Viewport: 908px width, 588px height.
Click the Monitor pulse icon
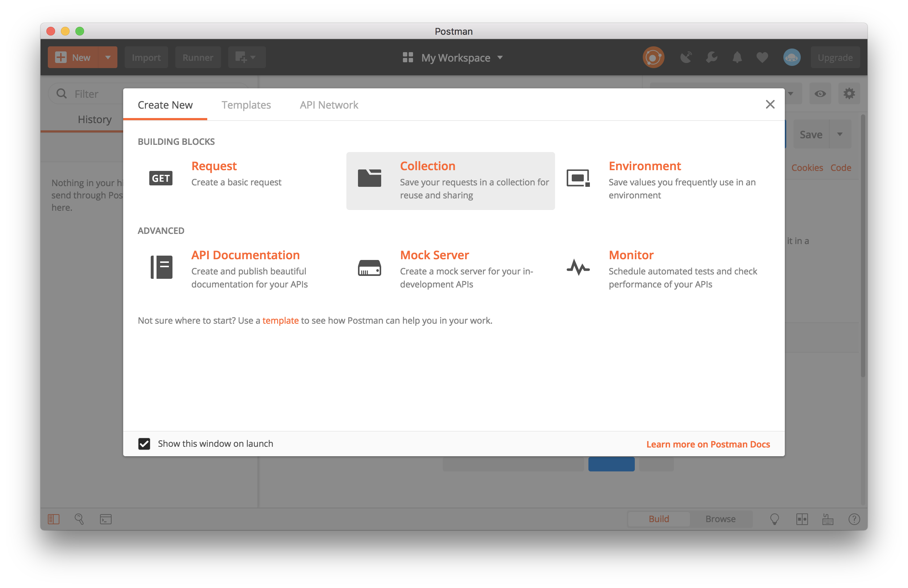578,267
